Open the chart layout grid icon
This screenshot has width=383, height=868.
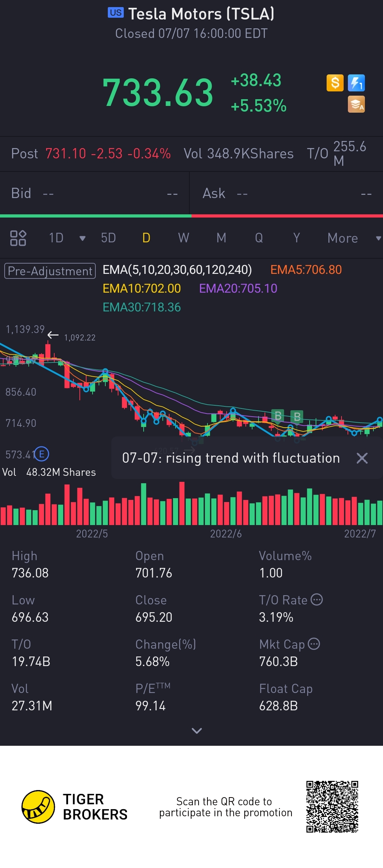click(18, 238)
